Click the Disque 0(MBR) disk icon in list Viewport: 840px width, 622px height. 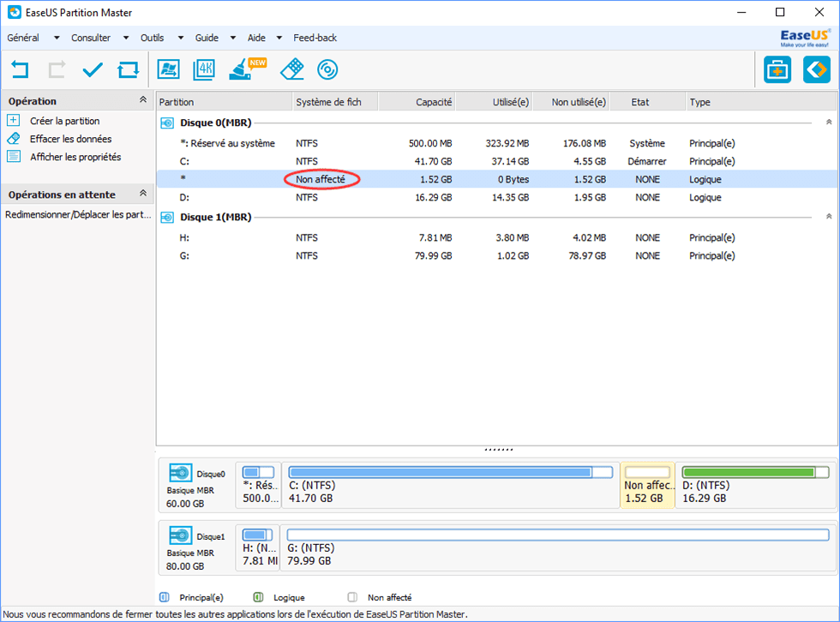[167, 123]
